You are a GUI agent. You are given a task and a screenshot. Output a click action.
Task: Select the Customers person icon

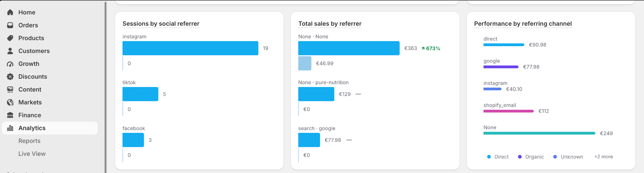(x=10, y=51)
